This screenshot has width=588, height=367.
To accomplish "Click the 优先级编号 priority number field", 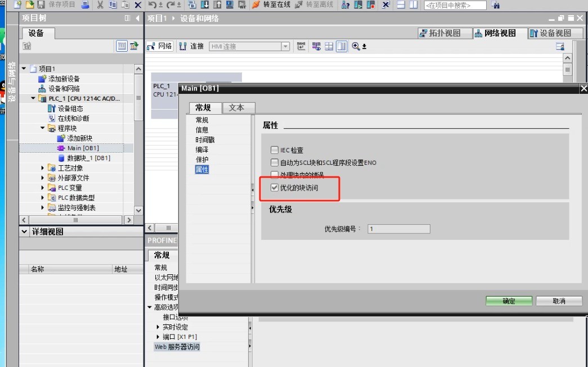I will [x=398, y=229].
